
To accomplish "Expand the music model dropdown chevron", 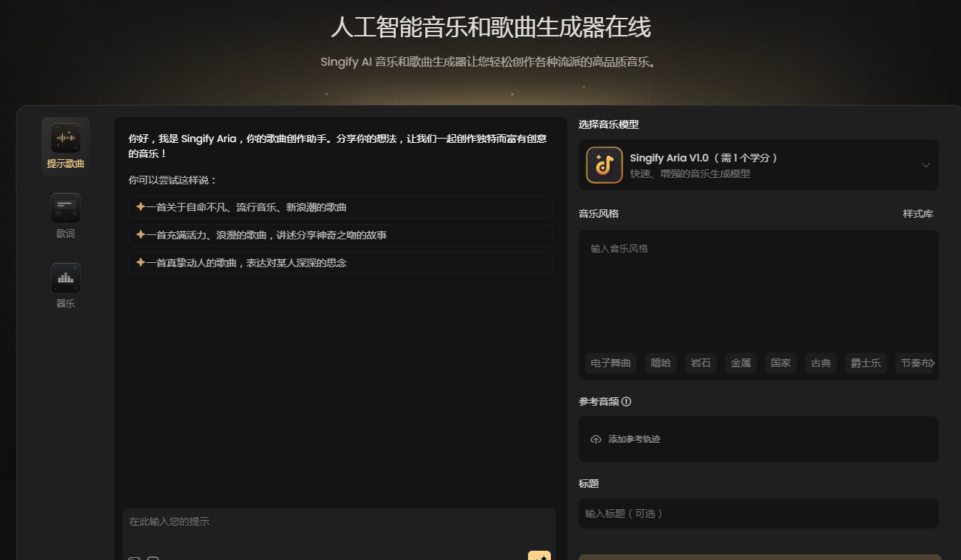I will [x=926, y=165].
